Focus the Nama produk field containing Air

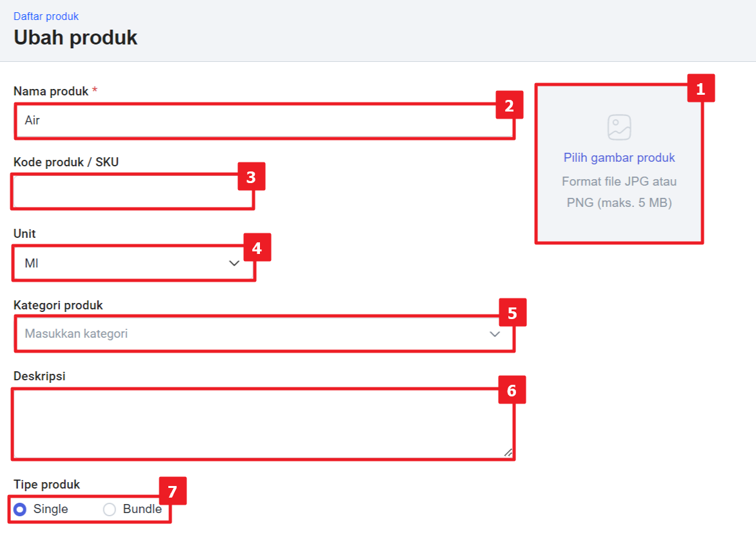click(264, 121)
